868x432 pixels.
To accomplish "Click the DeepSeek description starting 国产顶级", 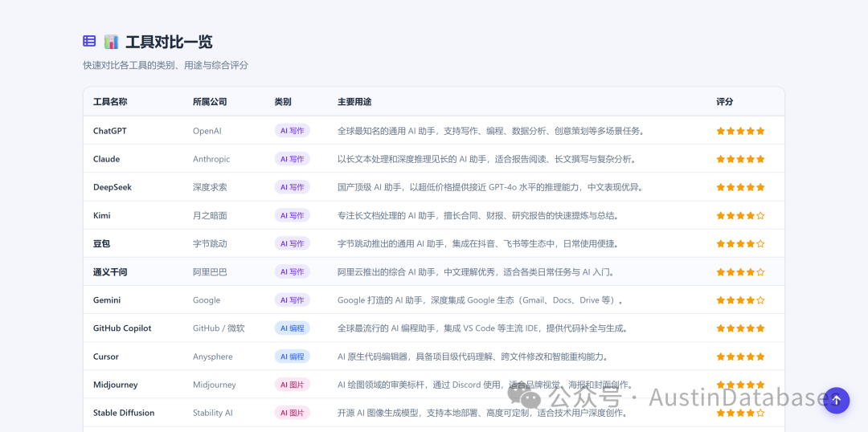I will [x=490, y=187].
